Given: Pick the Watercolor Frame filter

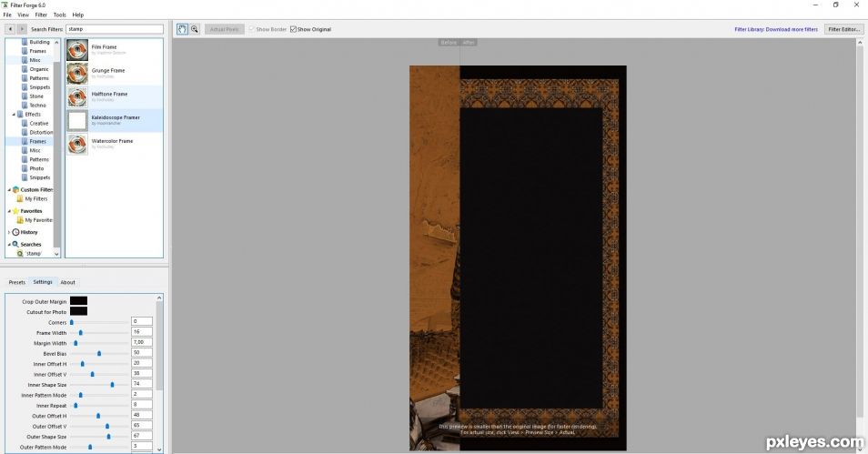Looking at the screenshot, I should click(114, 144).
